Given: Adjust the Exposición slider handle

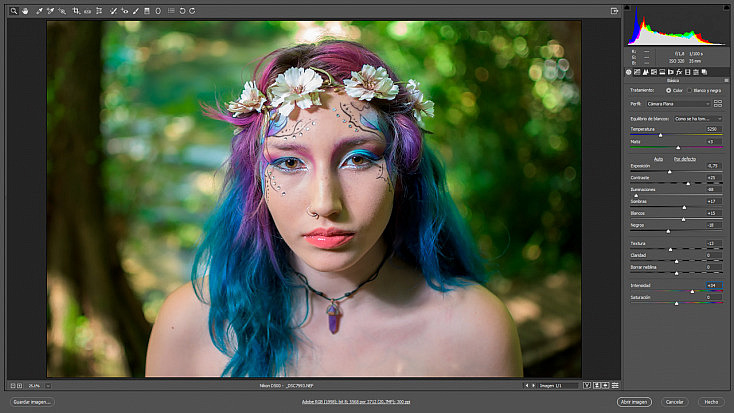Looking at the screenshot, I should pos(669,172).
